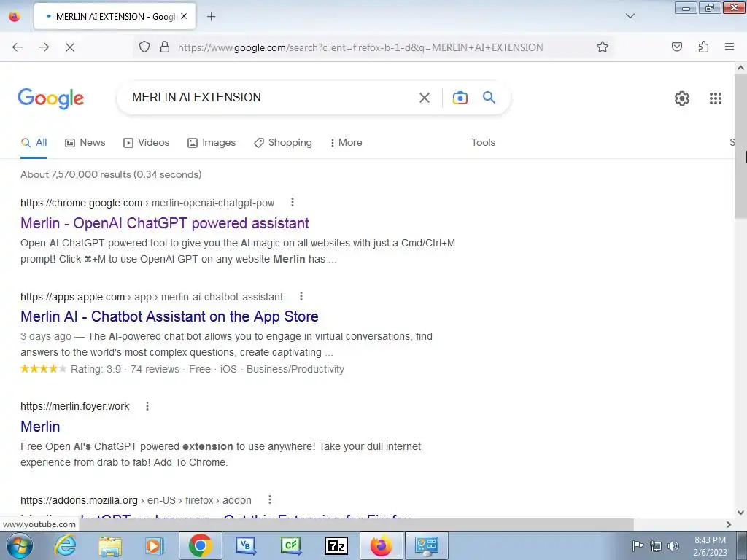The height and width of the screenshot is (560, 747).
Task: Open Firefox extensions puzzle icon
Action: point(703,47)
